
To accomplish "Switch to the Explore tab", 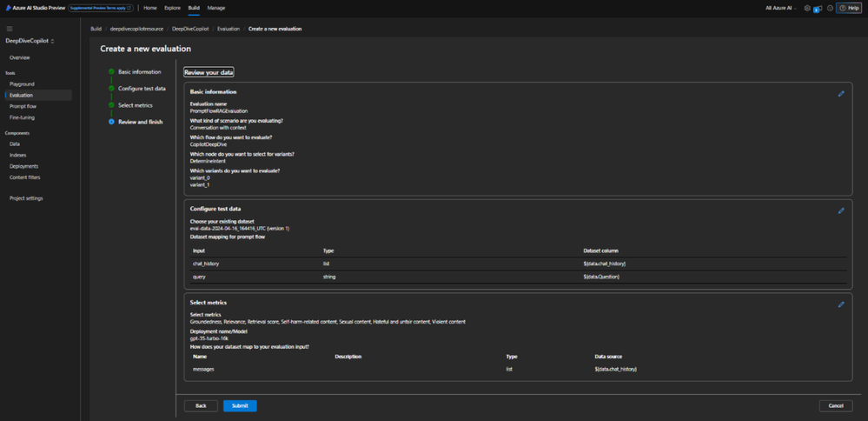I will [172, 8].
